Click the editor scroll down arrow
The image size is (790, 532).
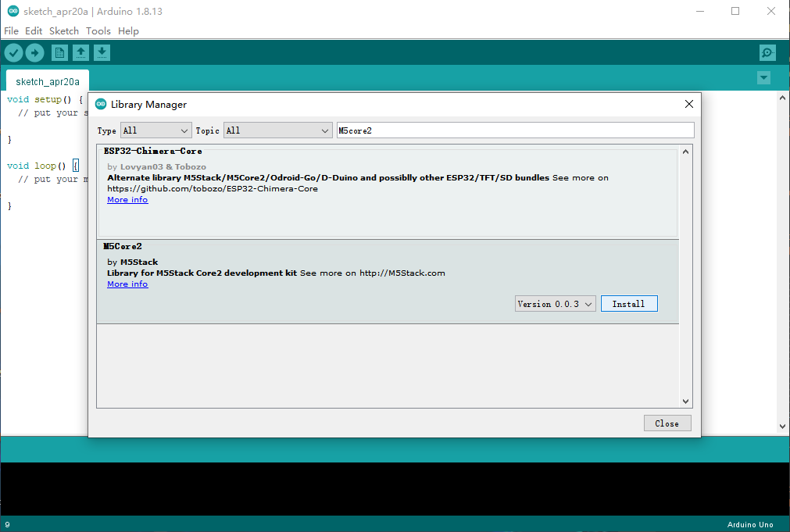click(782, 427)
